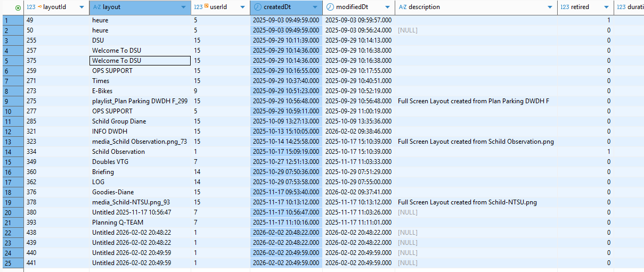The height and width of the screenshot is (272, 644).
Task: Click the numeric type icon of userId
Action: (198, 7)
